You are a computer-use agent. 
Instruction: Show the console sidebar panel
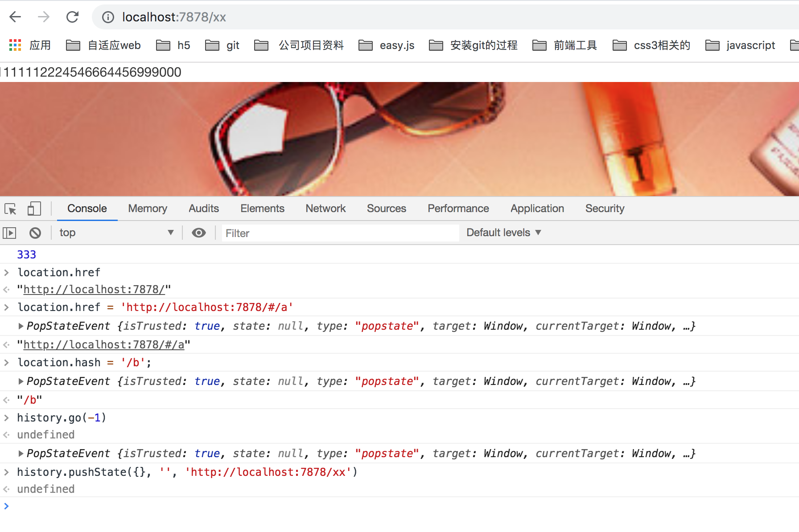tap(9, 233)
